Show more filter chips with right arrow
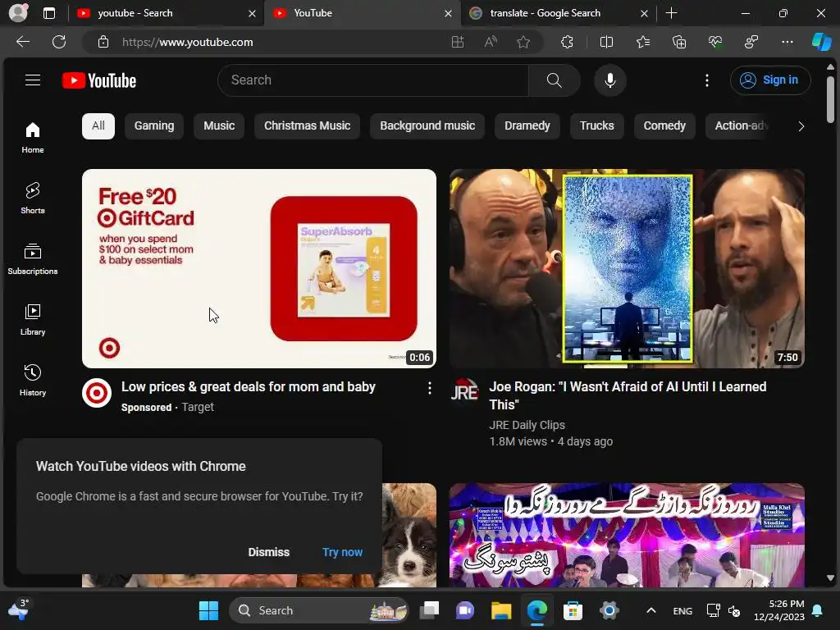 pos(801,126)
